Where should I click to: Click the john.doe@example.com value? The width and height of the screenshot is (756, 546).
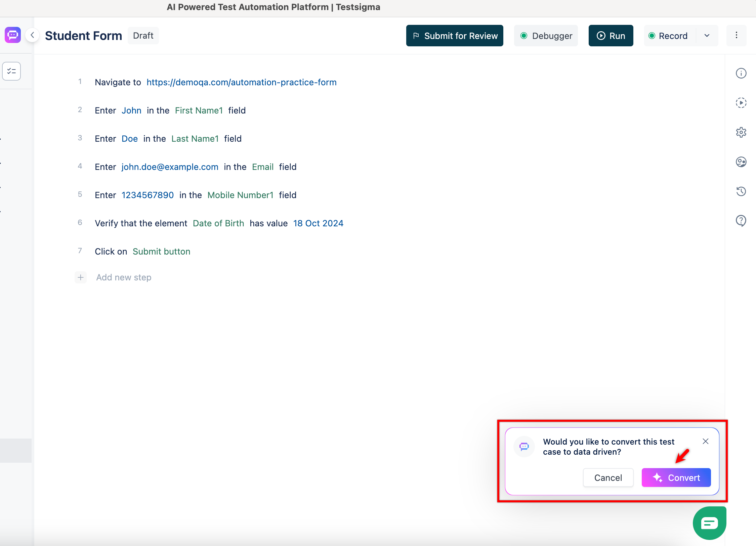[x=170, y=167]
